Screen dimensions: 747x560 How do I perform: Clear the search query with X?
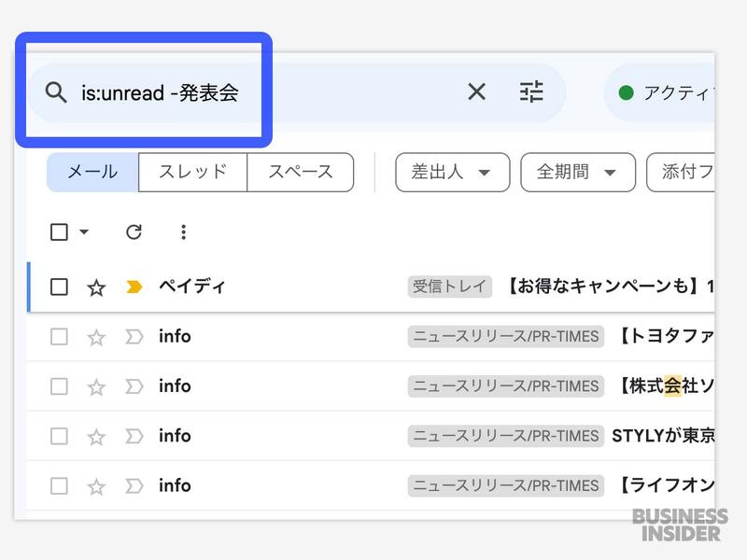click(x=476, y=91)
